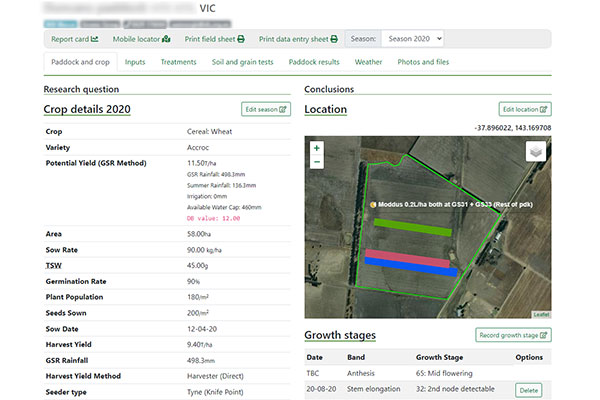This screenshot has width=600, height=400.
Task: Click the coordinates -37.896022, 143.169708
Action: [513, 128]
